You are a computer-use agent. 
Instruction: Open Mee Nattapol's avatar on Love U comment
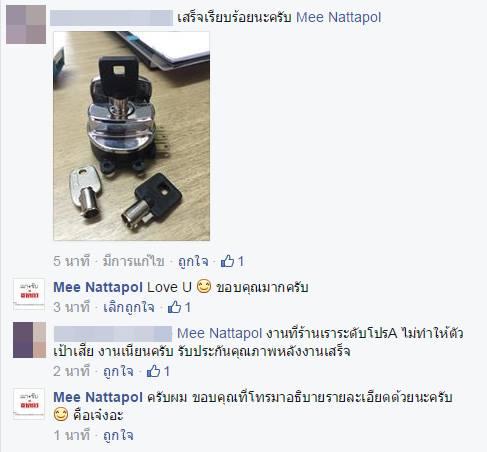[x=29, y=295]
